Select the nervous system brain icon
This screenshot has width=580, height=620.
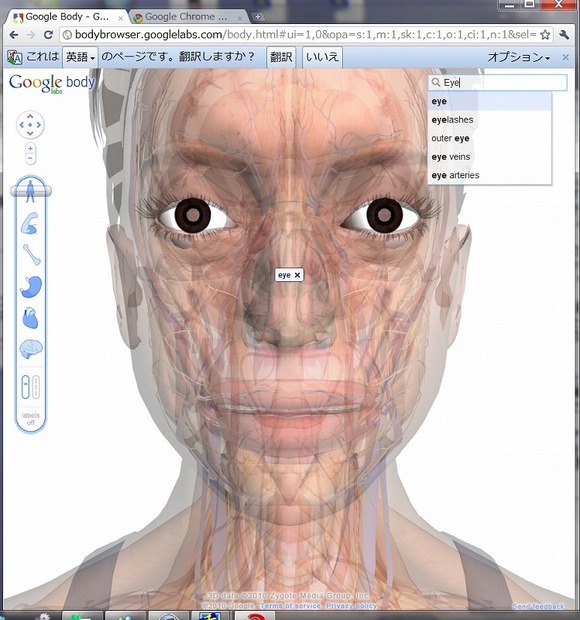31,349
